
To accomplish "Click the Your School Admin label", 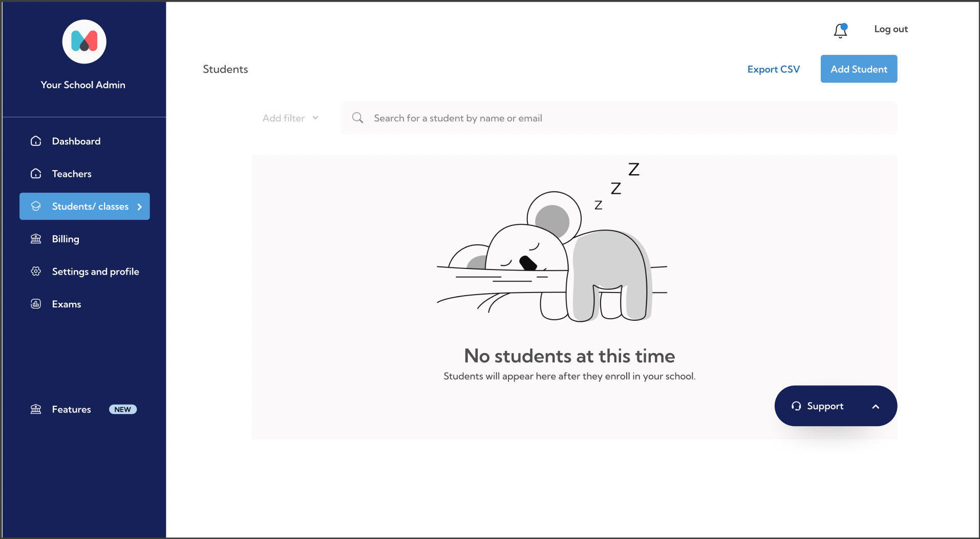I will pos(83,85).
